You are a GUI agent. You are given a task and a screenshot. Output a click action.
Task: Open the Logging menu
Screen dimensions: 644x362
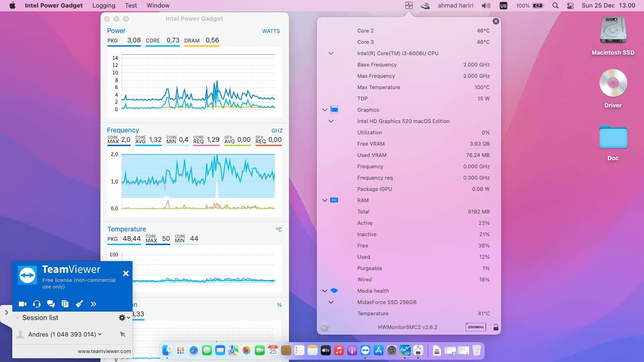104,6
